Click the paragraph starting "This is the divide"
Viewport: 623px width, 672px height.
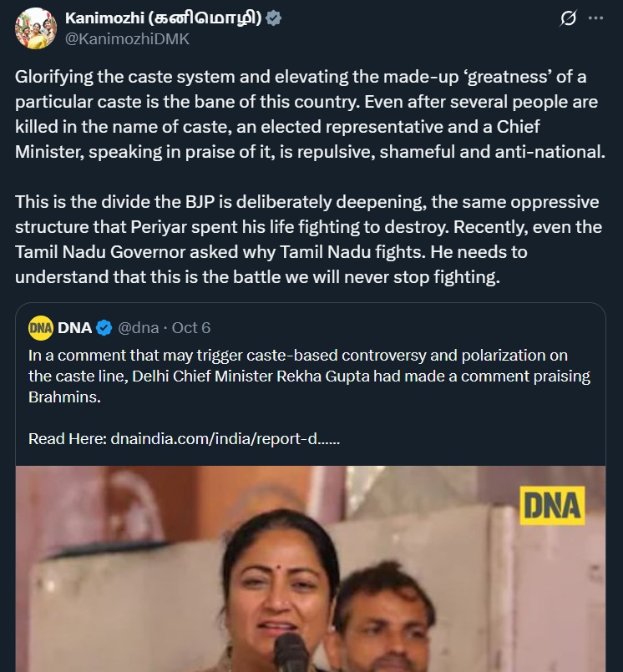[x=301, y=240]
